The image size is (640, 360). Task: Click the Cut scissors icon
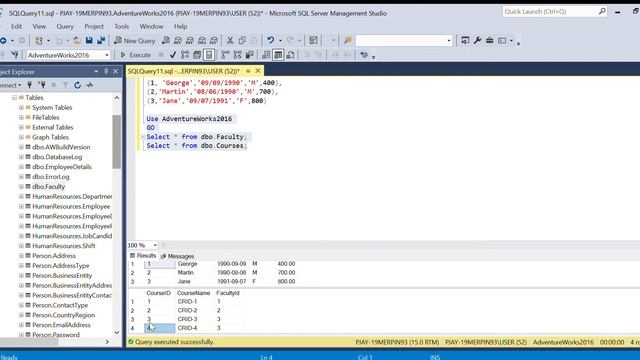click(x=230, y=40)
